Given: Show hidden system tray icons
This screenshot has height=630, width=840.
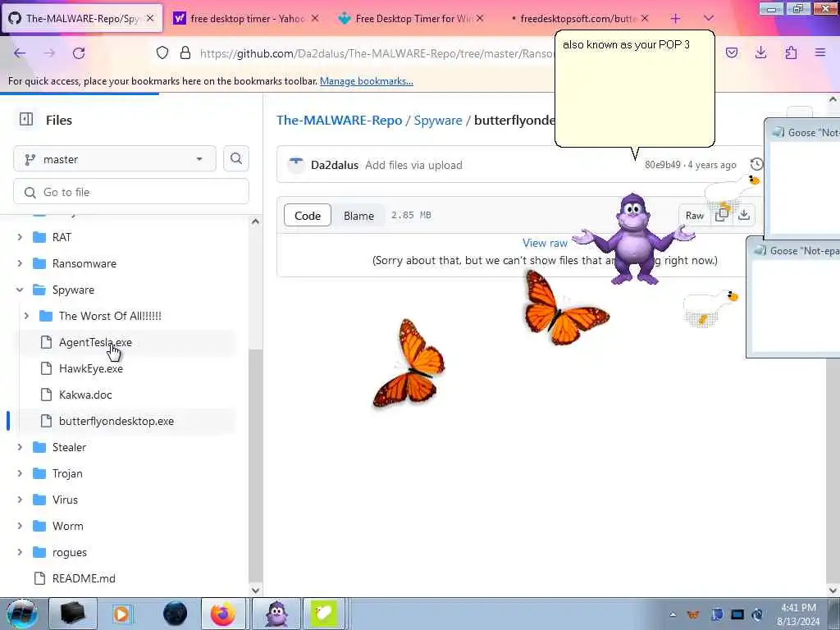Looking at the screenshot, I should tap(673, 614).
